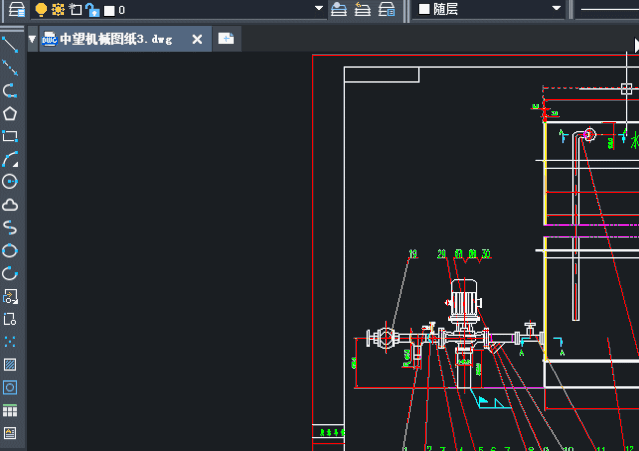Select the Circle tool

10,182
